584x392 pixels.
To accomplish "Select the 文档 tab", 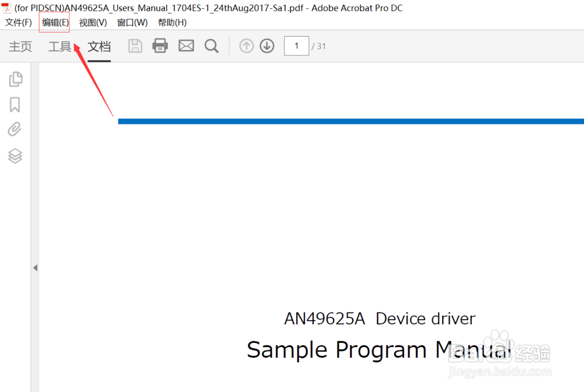I will [x=99, y=47].
